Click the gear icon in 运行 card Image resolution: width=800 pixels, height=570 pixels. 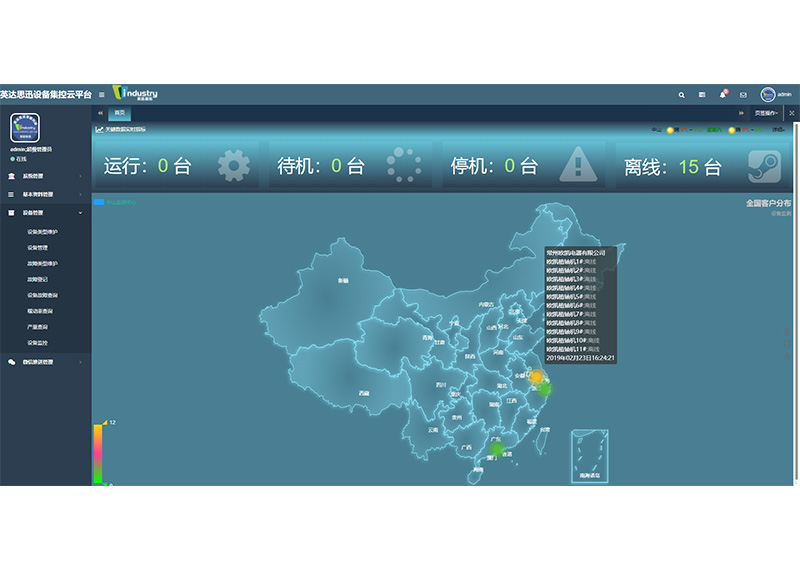(234, 165)
